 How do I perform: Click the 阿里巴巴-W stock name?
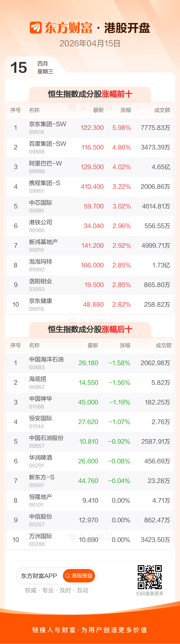45,163
